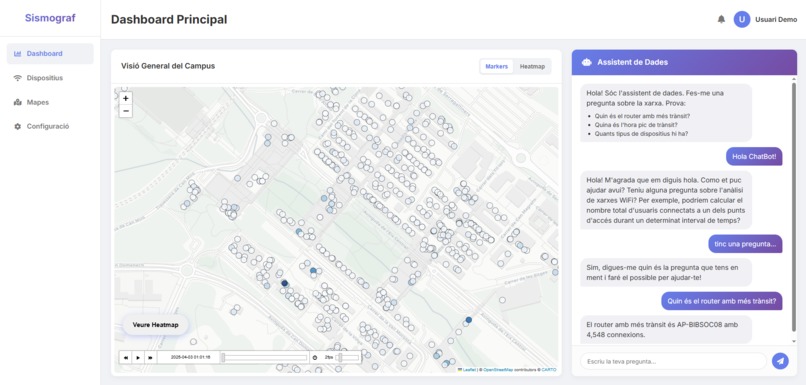This screenshot has height=385, width=806.
Task: Send the chat message
Action: pos(780,361)
